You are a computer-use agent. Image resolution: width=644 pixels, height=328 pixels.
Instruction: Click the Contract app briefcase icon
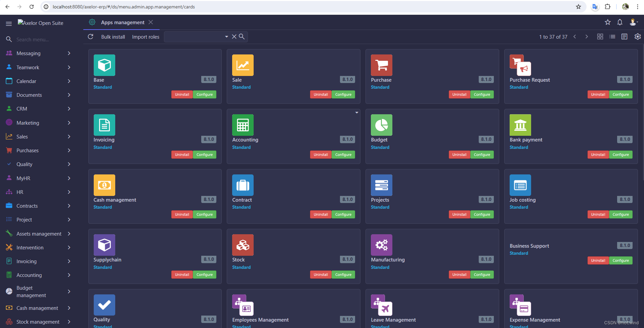point(243,185)
